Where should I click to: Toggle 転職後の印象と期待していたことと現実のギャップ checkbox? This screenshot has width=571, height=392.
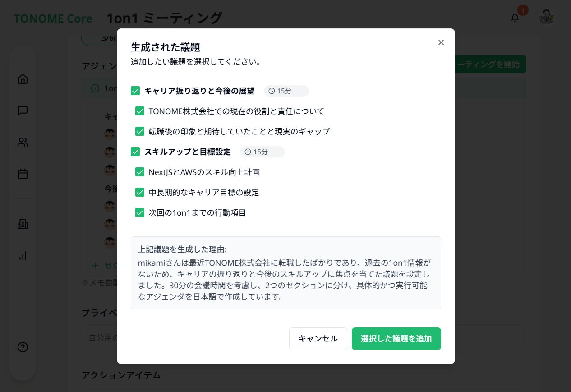(140, 131)
